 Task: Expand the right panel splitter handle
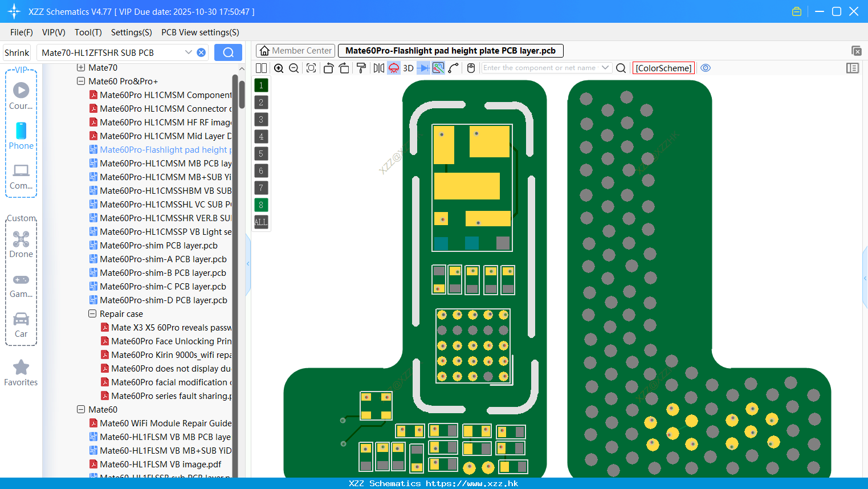click(x=865, y=278)
